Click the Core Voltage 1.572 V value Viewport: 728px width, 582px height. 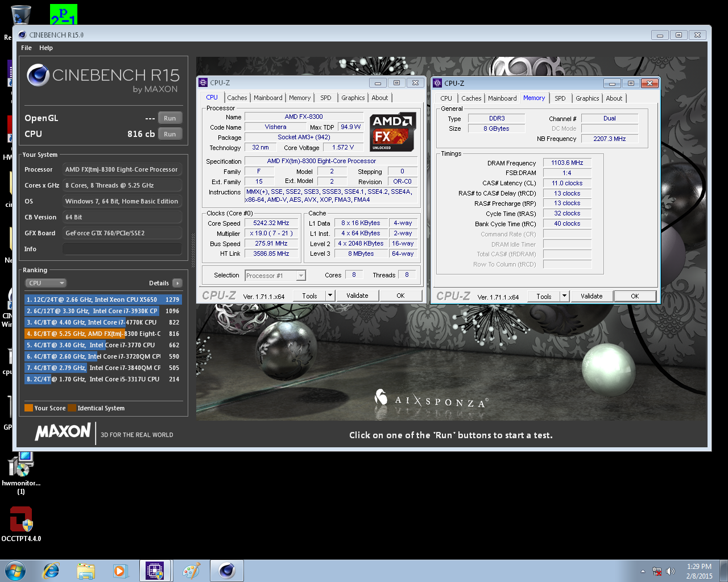click(343, 147)
